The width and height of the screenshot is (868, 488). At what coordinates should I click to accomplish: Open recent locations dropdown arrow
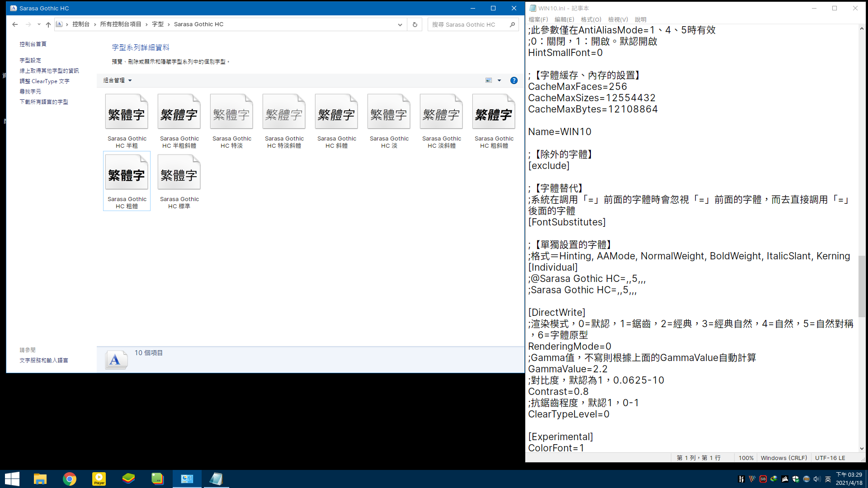(39, 24)
